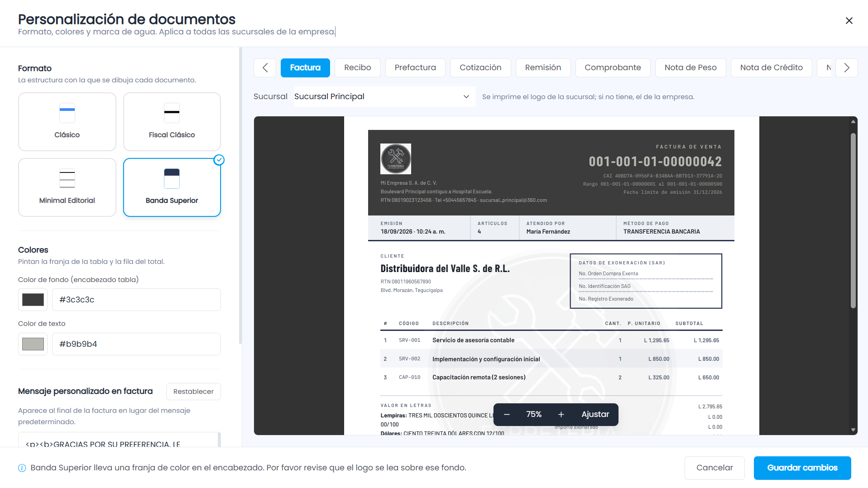Zoom out the preview with minus icon
868x488 pixels.
click(507, 415)
